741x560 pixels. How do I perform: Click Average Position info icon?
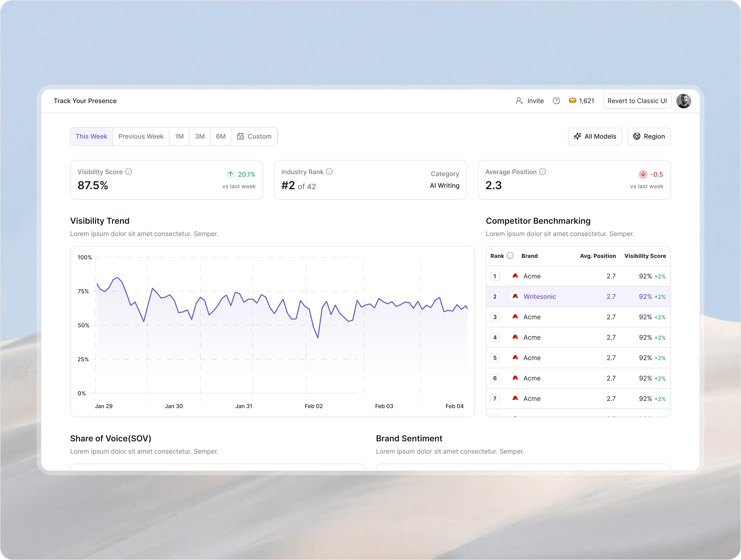[542, 172]
